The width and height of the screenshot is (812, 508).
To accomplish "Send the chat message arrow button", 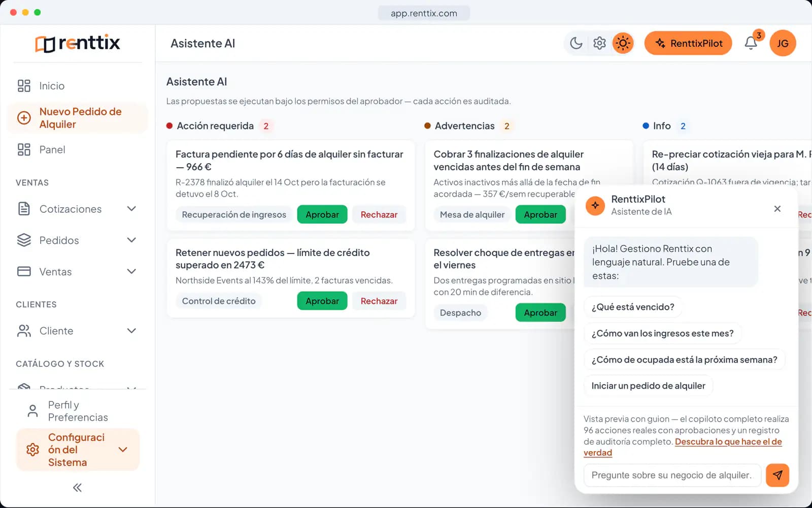I will (777, 475).
